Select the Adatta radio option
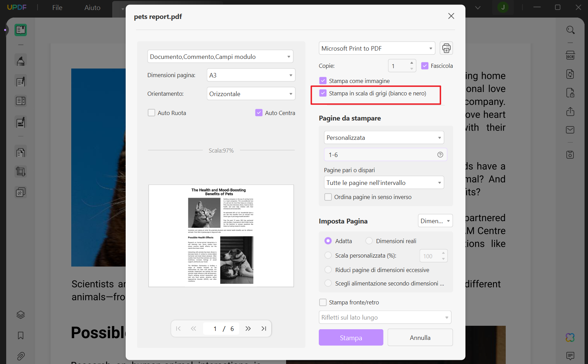The image size is (588, 364). tap(328, 241)
